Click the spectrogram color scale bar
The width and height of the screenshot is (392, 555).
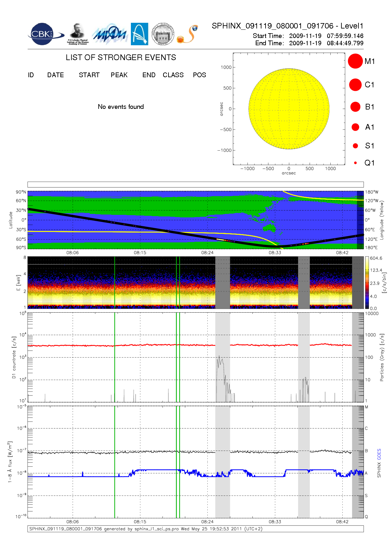367,283
